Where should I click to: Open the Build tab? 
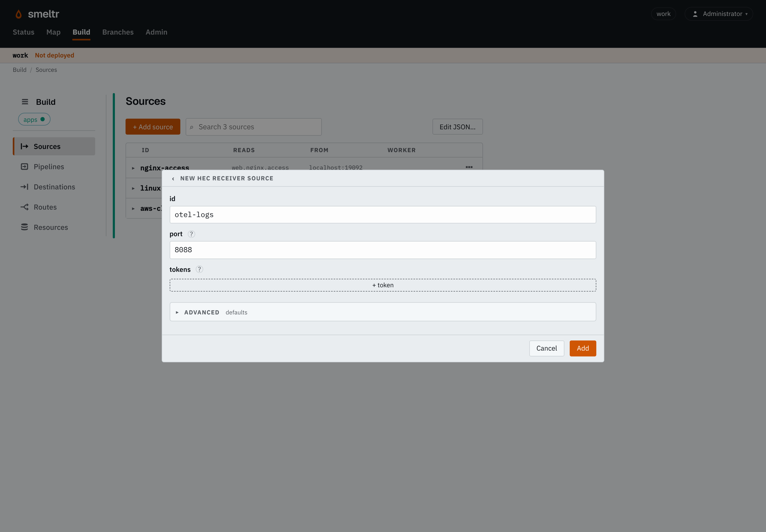coord(81,32)
